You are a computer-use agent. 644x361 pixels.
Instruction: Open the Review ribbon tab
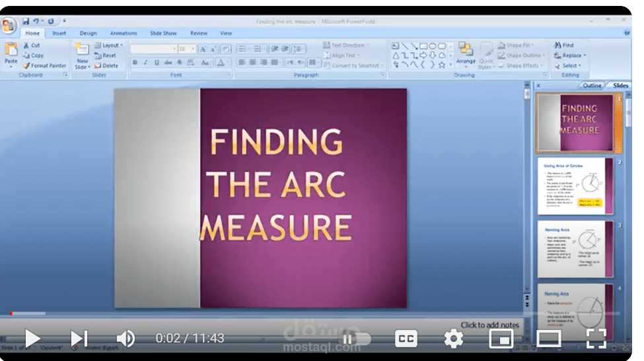tap(199, 33)
